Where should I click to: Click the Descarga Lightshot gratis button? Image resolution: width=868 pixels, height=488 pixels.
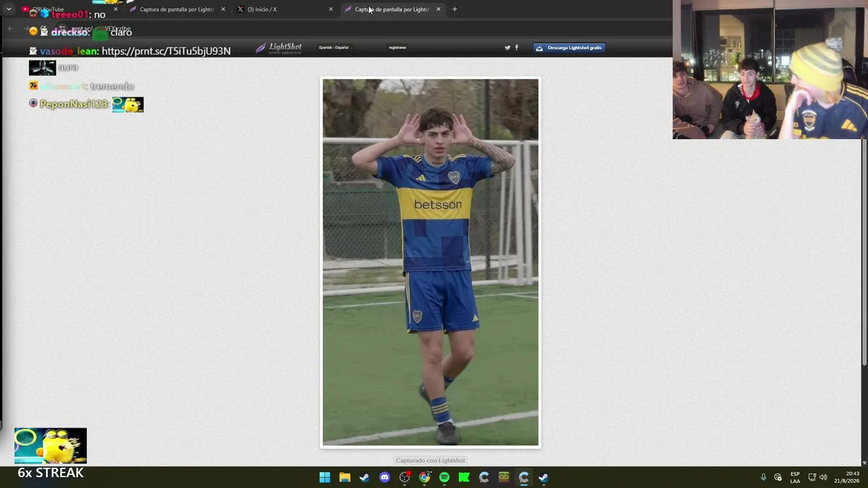(x=569, y=47)
